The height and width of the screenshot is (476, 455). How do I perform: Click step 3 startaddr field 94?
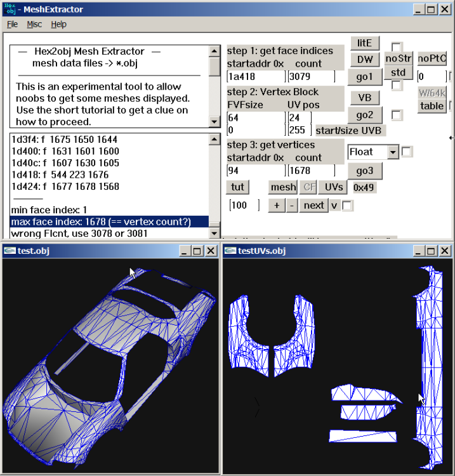click(256, 171)
